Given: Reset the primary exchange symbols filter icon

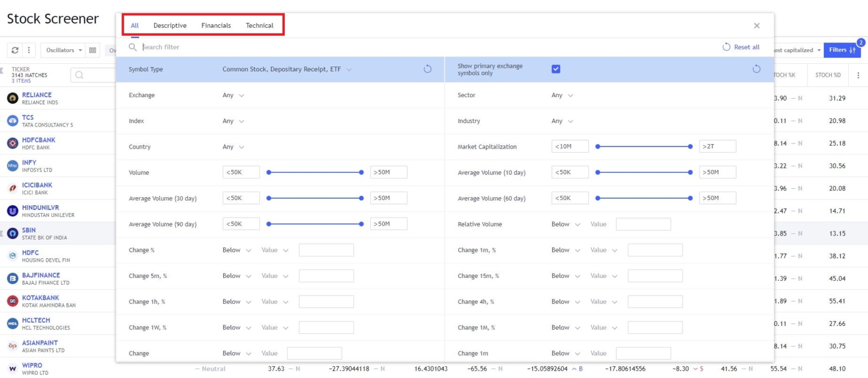Looking at the screenshot, I should coord(756,69).
